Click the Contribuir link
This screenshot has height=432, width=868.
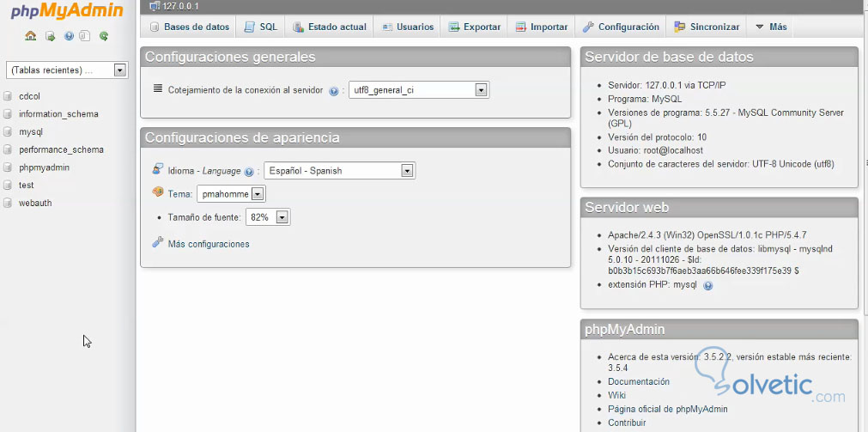tap(627, 423)
